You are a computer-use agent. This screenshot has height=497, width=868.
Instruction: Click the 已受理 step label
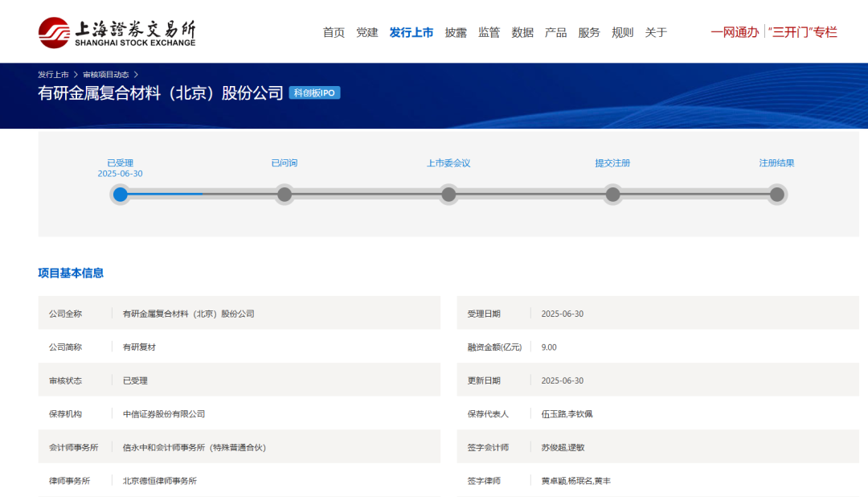(120, 163)
